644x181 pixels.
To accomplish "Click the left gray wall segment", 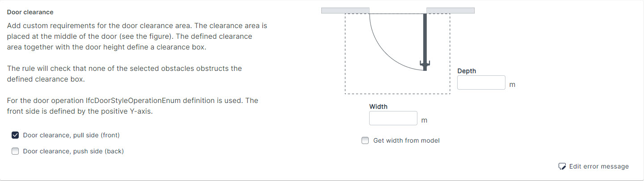I will tap(345, 10).
